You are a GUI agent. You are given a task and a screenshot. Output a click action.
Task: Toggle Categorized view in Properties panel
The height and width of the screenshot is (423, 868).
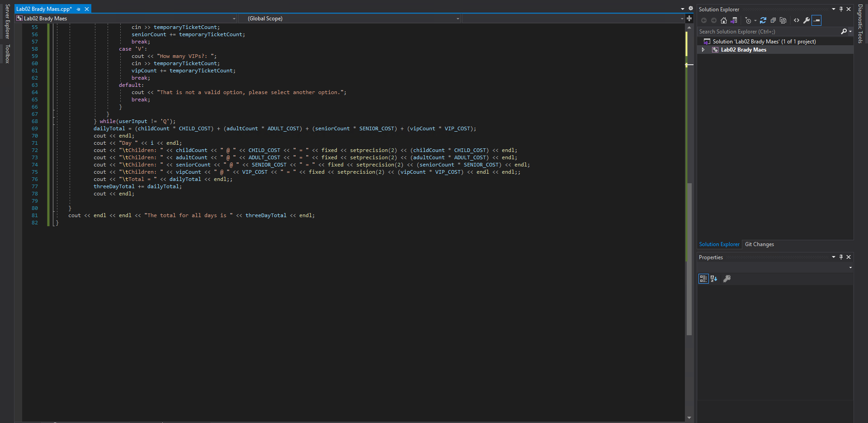pos(703,279)
